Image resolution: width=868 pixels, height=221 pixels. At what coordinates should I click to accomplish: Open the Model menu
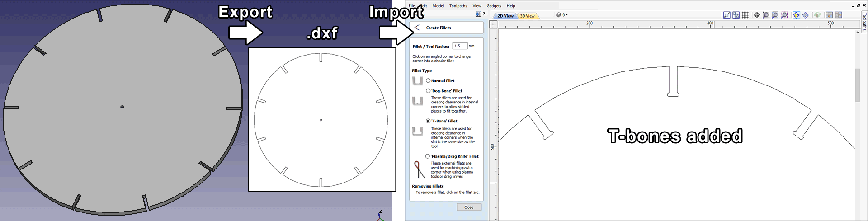[438, 6]
